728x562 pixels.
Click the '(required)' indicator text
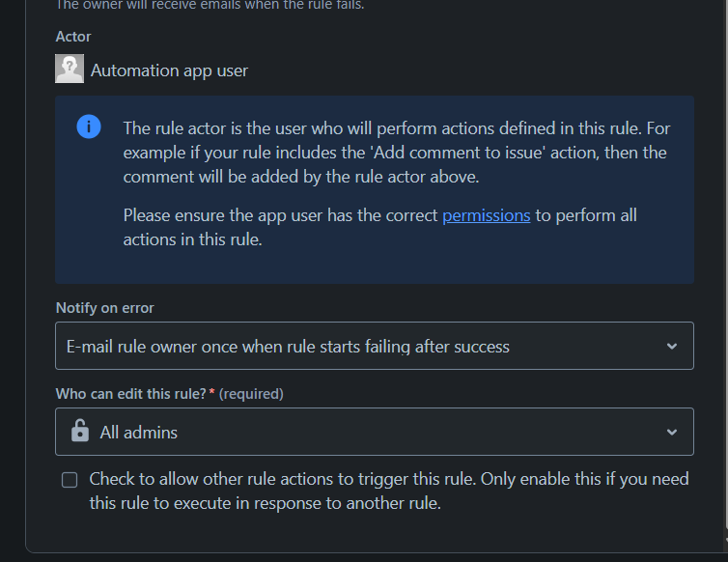251,393
